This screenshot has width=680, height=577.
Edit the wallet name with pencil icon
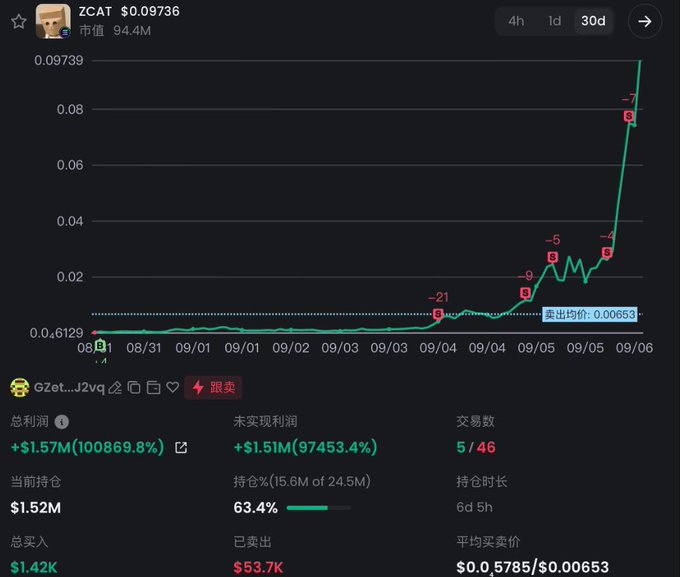(115, 387)
